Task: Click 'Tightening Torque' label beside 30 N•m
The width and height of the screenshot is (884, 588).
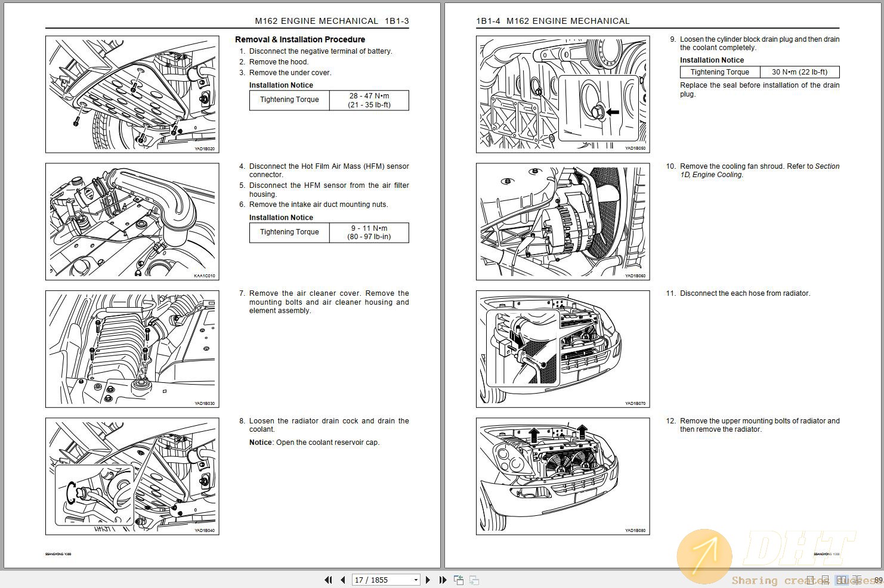Action: [x=720, y=72]
